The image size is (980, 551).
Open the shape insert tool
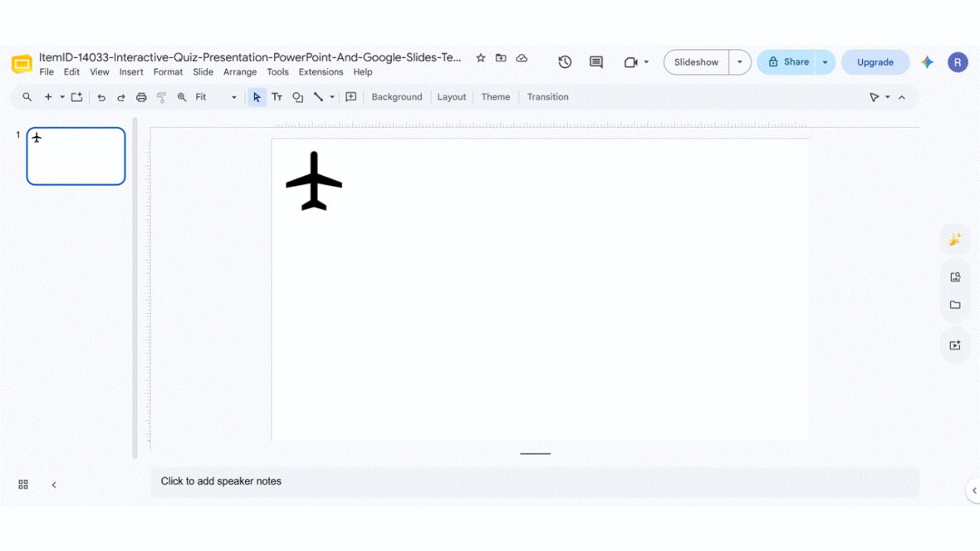pos(298,97)
